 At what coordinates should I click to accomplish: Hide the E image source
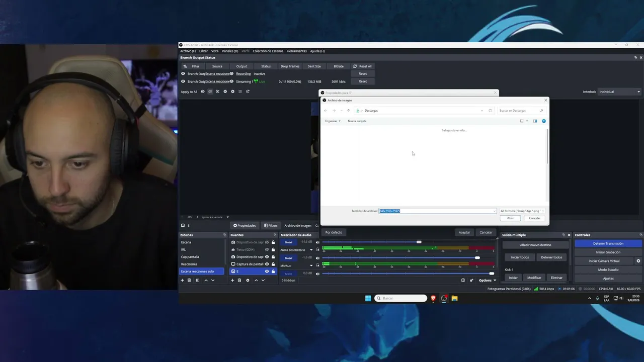(267, 271)
